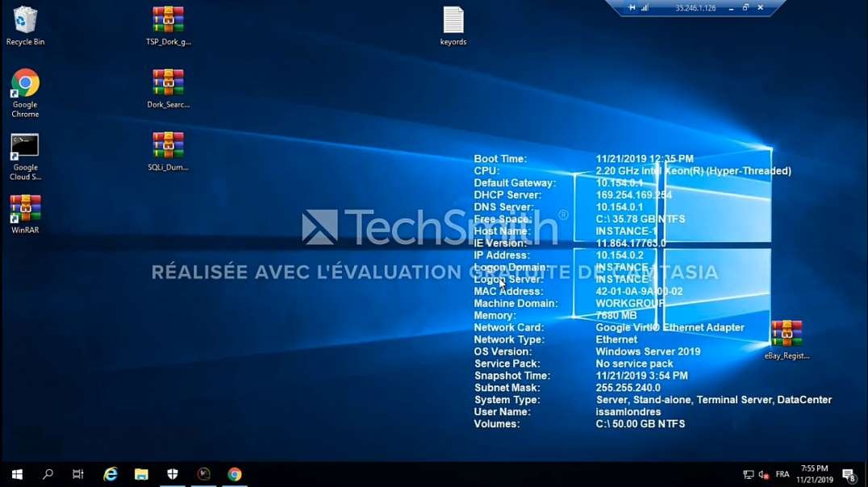The width and height of the screenshot is (868, 487).
Task: Launch Internet Explorer from the taskbar
Action: click(x=111, y=474)
